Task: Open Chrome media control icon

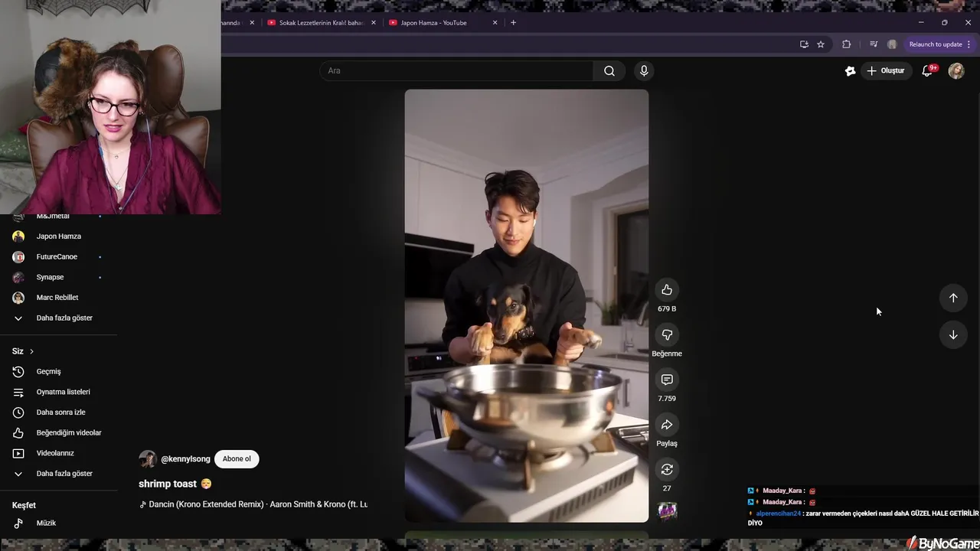Action: point(874,44)
